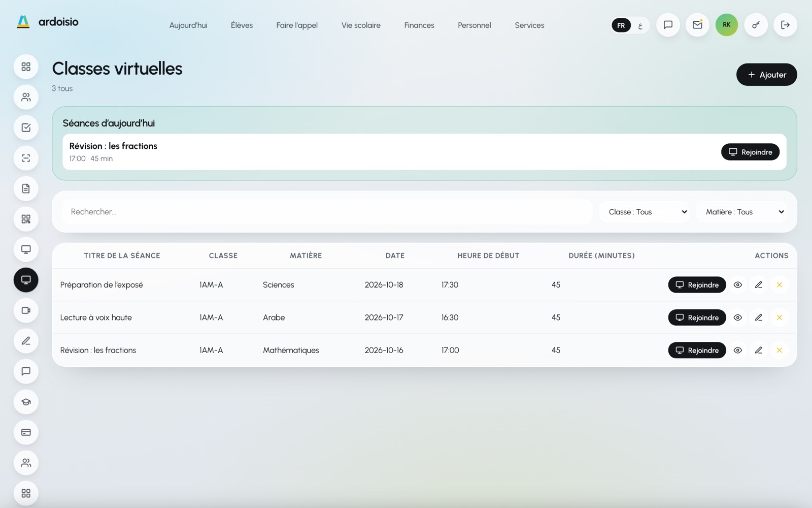
Task: Open the credit card sidebar icon
Action: 26,432
